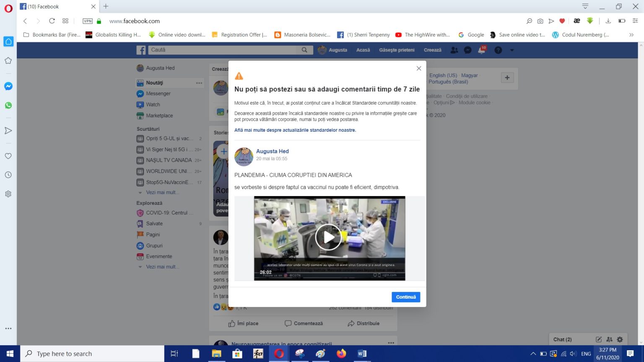Open the Acasă menu item

[x=363, y=50]
